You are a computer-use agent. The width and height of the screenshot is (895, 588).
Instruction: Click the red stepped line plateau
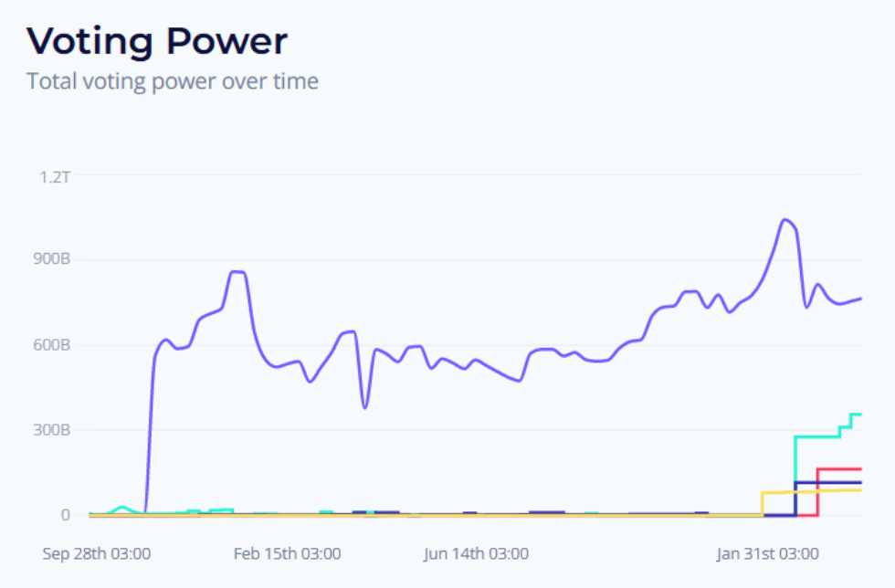point(839,469)
